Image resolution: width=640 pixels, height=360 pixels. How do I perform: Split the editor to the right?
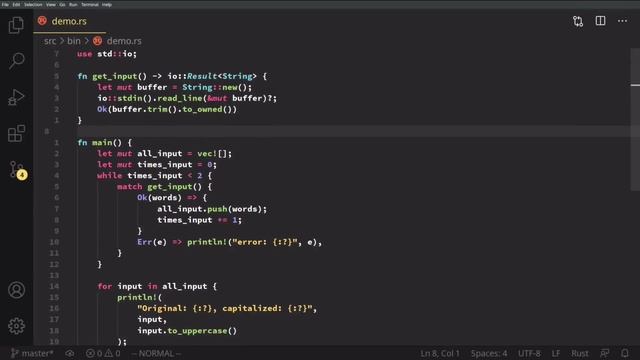600,21
